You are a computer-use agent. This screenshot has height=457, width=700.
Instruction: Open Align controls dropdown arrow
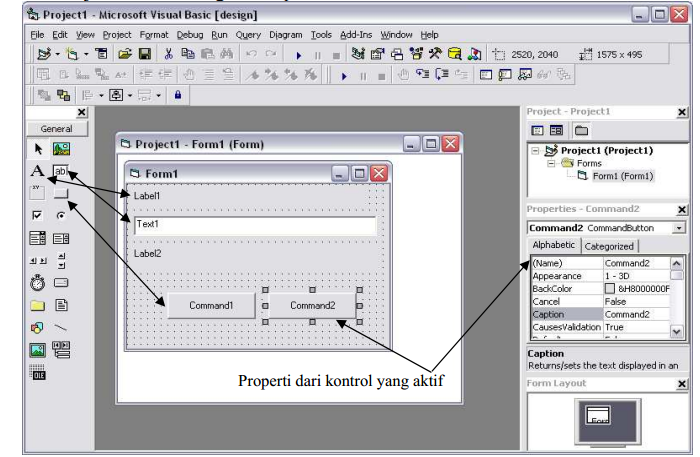tap(101, 96)
